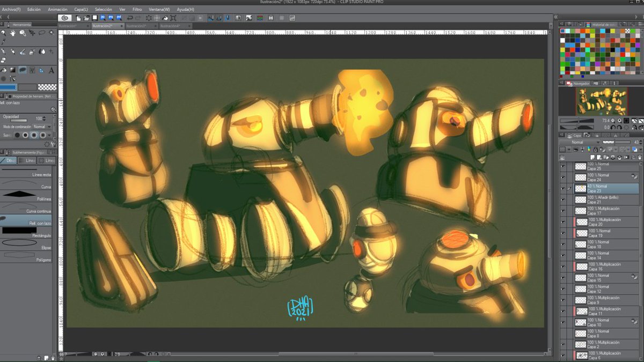Hide layer Capa 25

[563, 166]
